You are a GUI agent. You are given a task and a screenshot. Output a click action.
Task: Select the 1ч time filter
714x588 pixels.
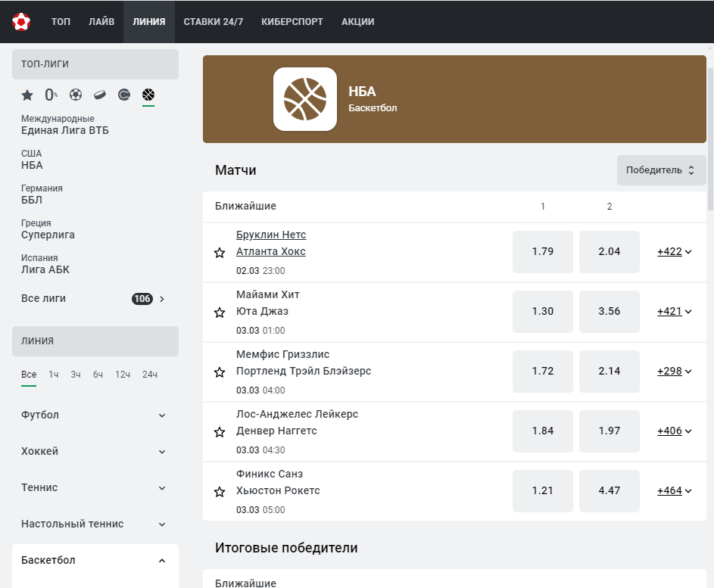click(x=54, y=375)
